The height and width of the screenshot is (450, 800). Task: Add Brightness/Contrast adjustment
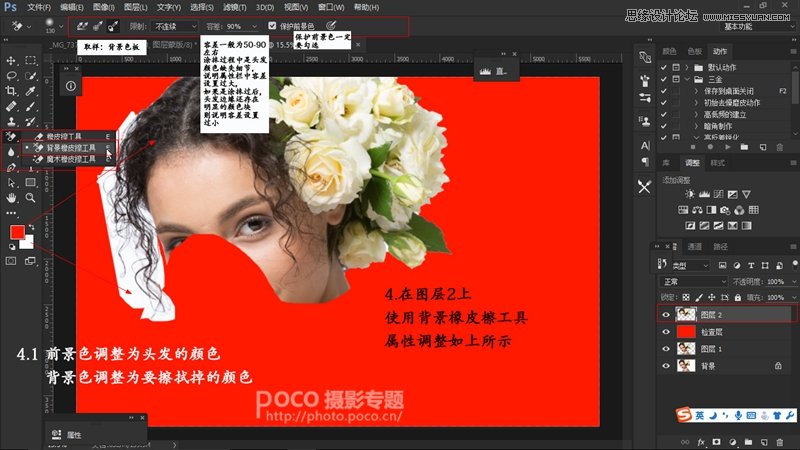pyautogui.click(x=690, y=194)
